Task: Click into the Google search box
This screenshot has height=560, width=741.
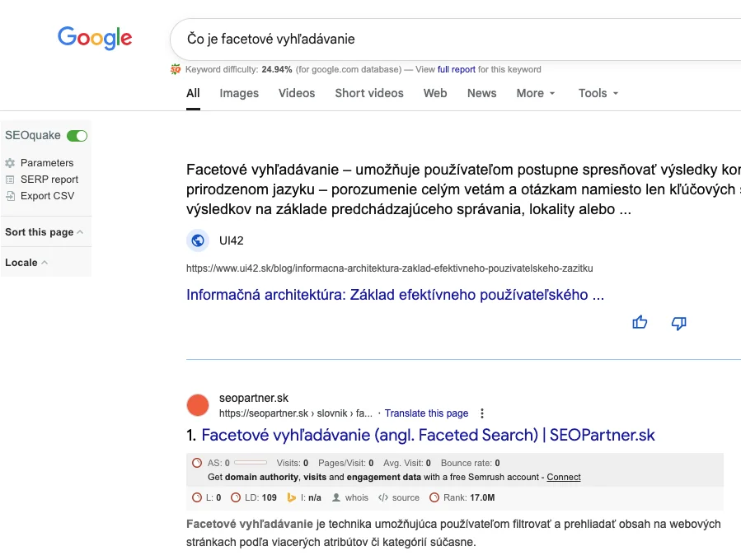Action: coord(453,39)
